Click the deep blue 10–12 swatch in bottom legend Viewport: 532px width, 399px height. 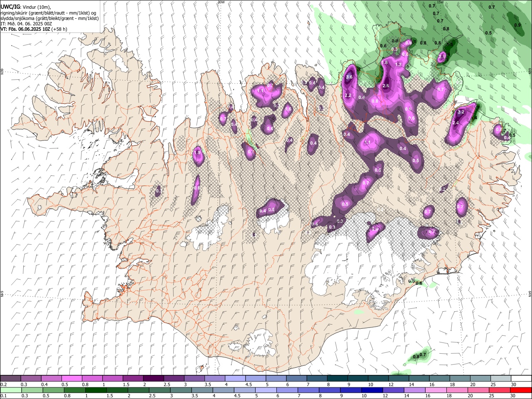coord(372,390)
